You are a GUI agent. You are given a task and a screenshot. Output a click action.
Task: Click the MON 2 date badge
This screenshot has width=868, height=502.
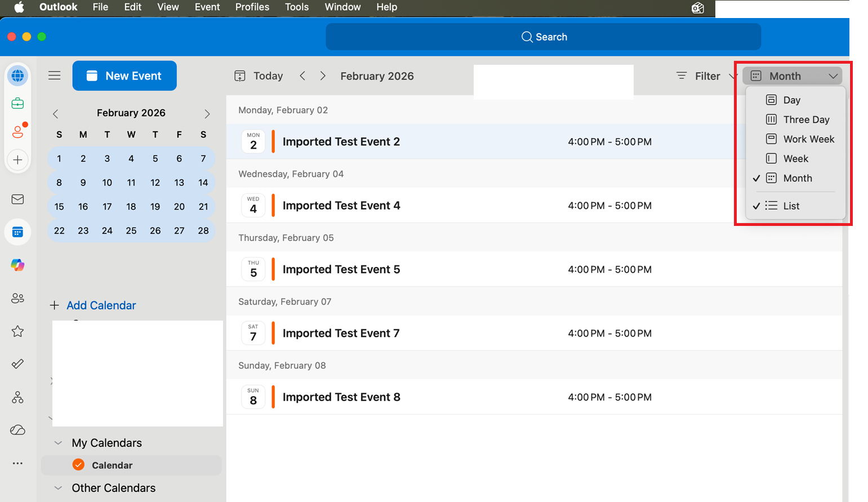point(253,141)
